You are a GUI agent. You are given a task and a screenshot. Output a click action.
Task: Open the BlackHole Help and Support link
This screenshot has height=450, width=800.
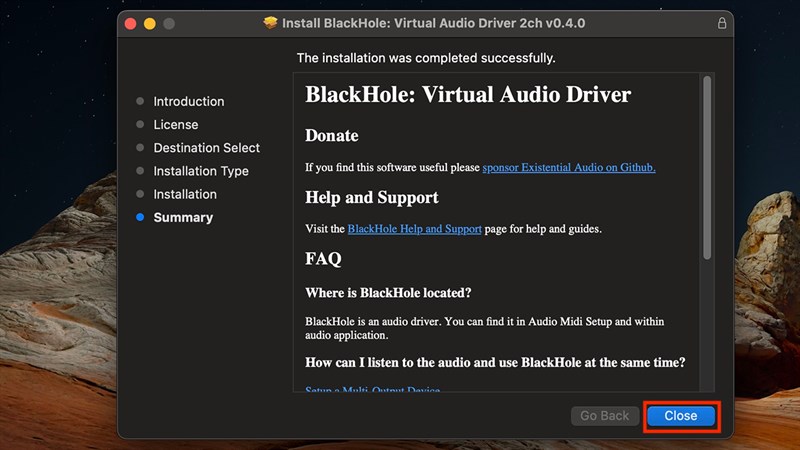(x=414, y=229)
